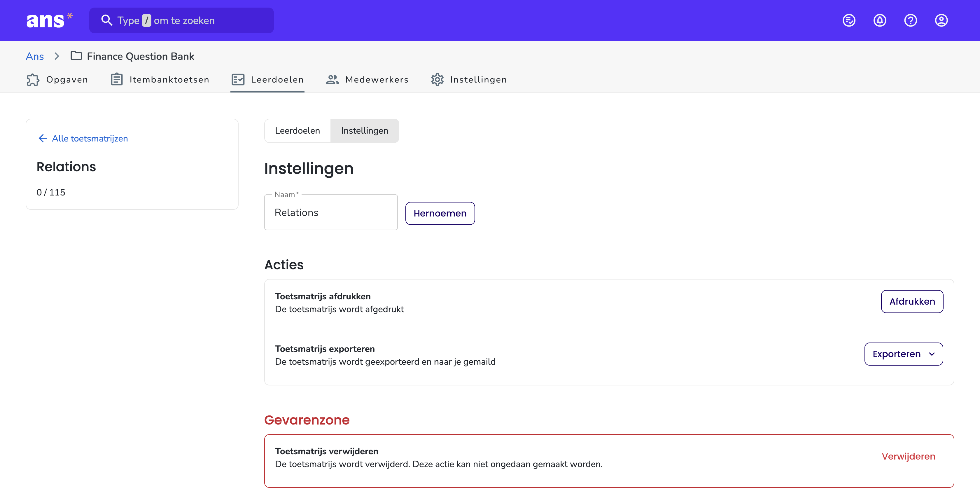Open the user account profile icon
980x496 pixels.
tap(942, 20)
